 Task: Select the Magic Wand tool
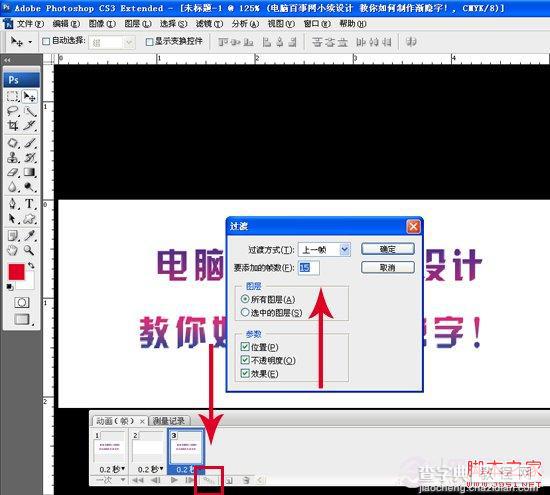29,111
